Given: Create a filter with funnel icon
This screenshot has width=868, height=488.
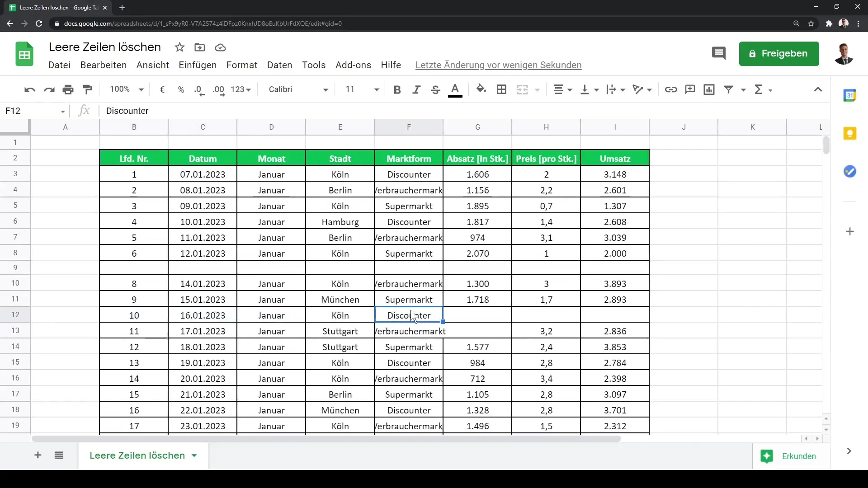Looking at the screenshot, I should click(x=728, y=89).
